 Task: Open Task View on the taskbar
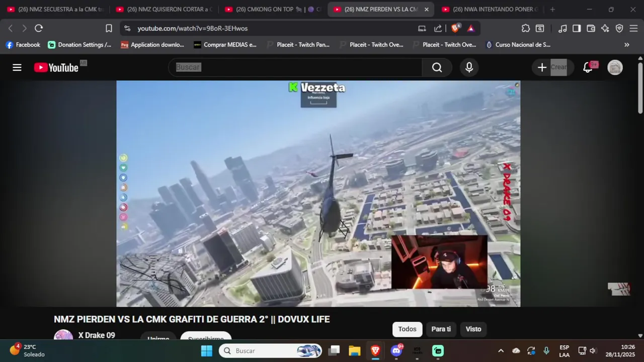tap(334, 350)
